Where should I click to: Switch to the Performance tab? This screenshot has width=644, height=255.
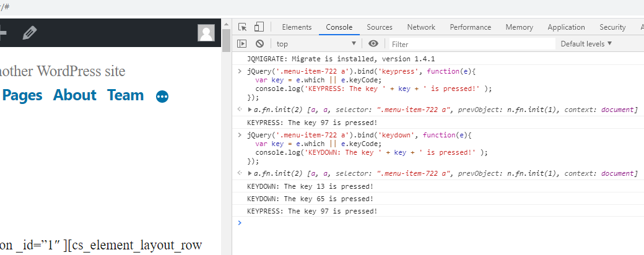click(x=470, y=27)
